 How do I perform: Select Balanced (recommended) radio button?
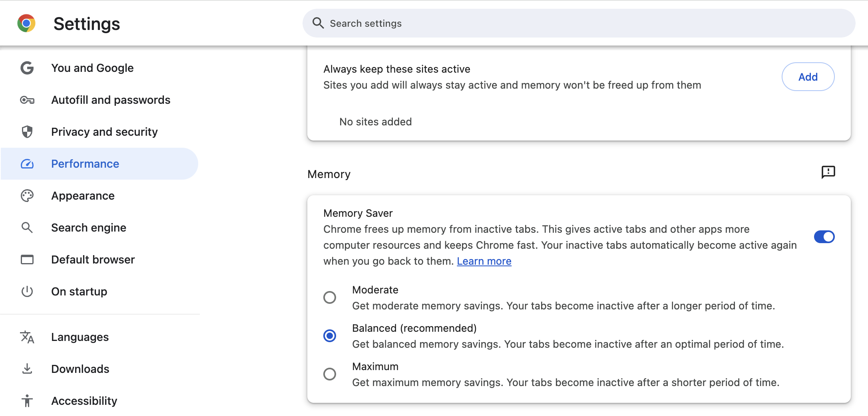tap(330, 336)
